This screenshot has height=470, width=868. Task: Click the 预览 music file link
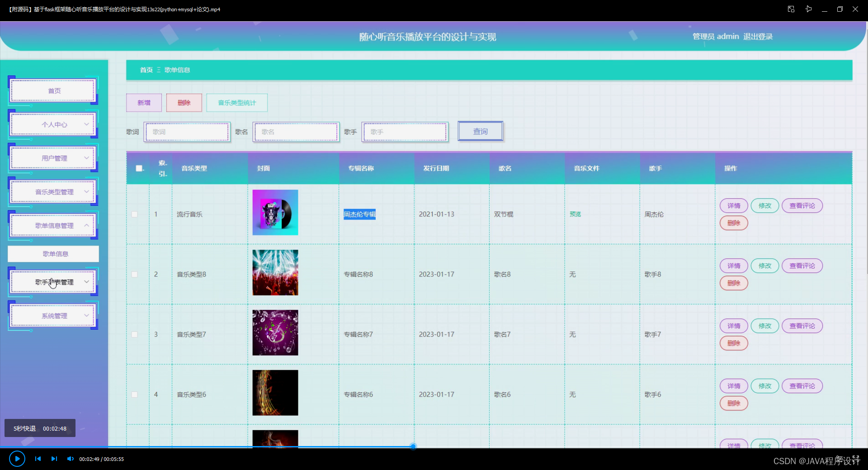click(575, 214)
